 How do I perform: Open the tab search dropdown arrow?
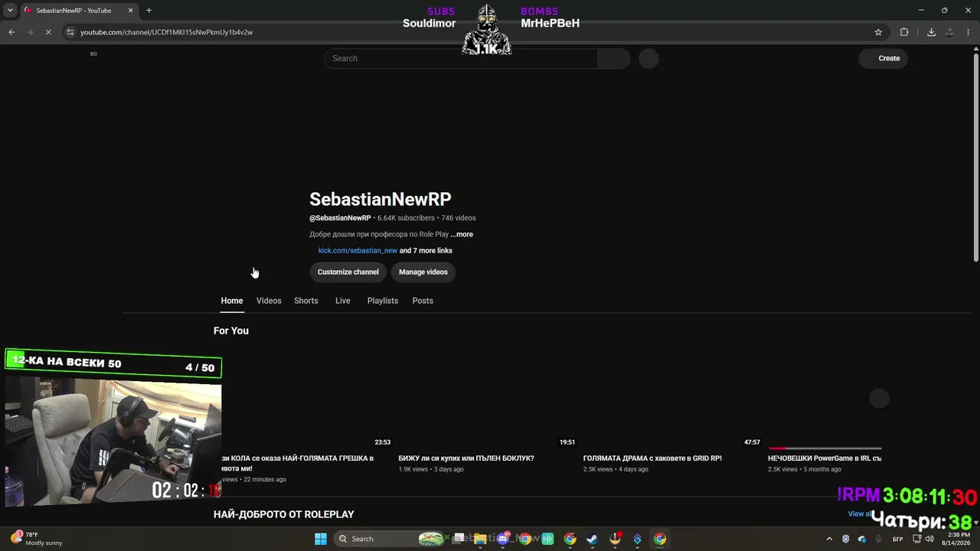pyautogui.click(x=10, y=11)
